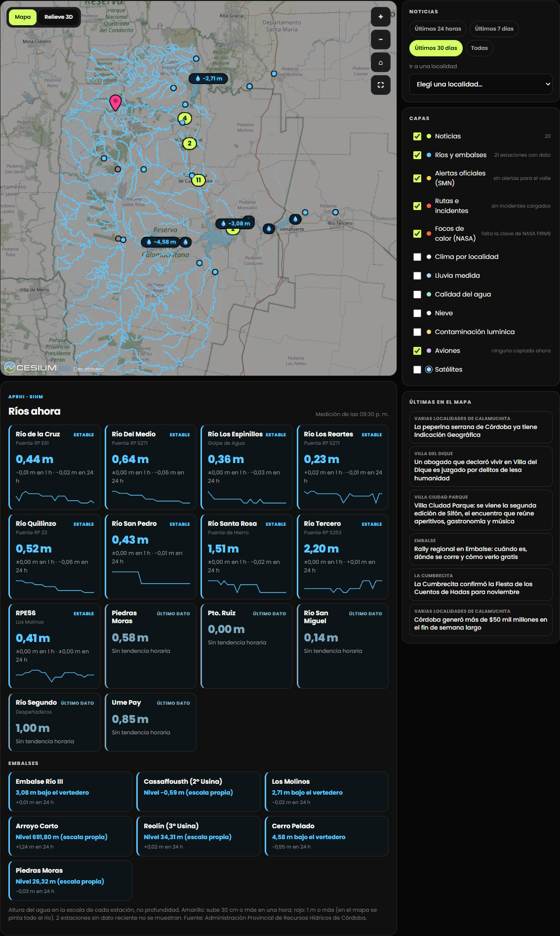Enable the Lluvia medida layer
The image size is (560, 936).
(x=417, y=276)
